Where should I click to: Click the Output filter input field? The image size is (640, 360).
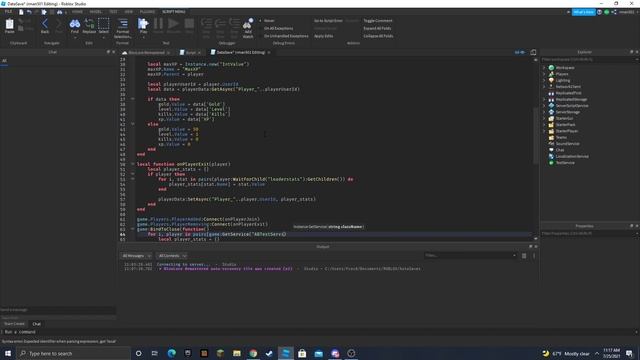point(470,256)
